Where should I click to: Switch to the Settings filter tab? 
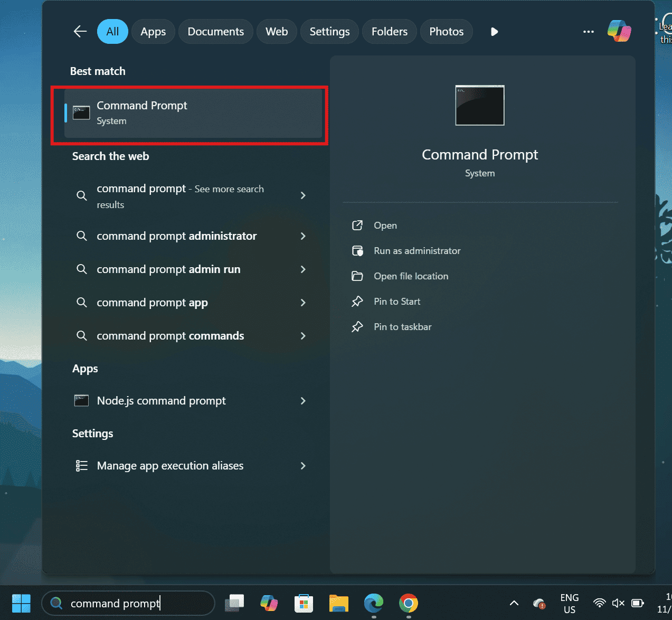click(329, 31)
